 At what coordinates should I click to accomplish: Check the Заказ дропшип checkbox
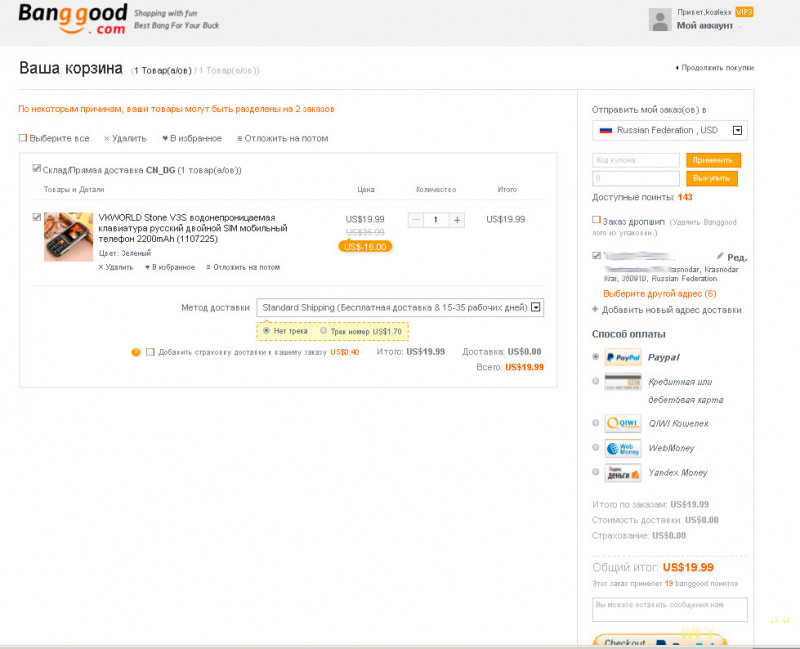(596, 220)
